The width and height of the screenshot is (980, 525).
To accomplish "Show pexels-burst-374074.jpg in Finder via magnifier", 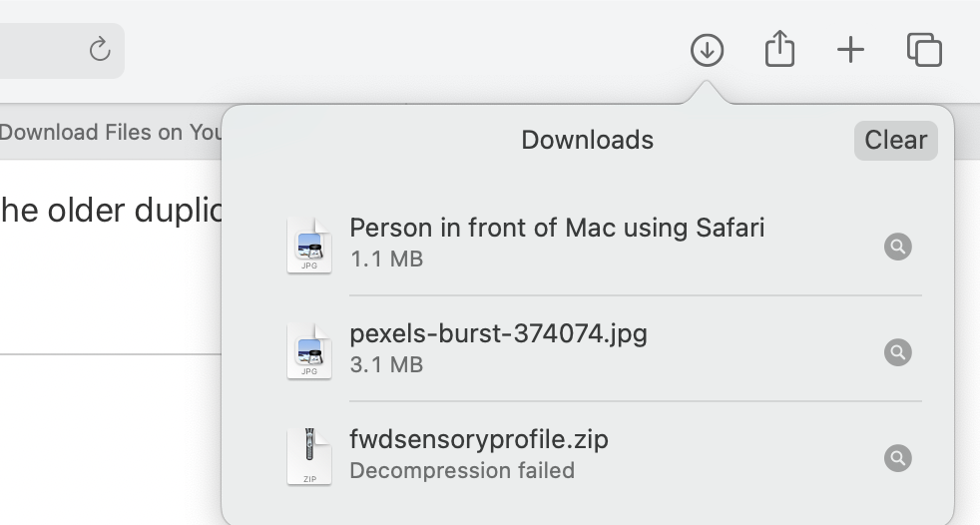I will tap(898, 352).
